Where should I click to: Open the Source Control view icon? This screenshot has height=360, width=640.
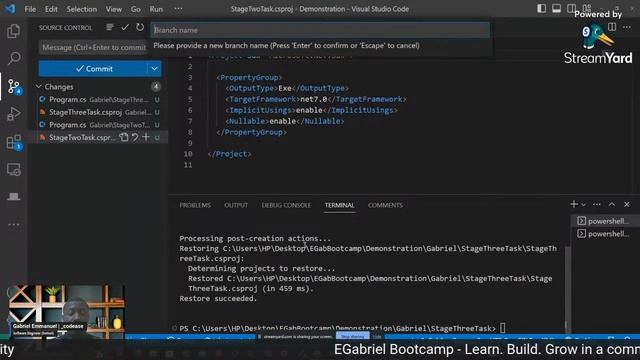point(14,87)
